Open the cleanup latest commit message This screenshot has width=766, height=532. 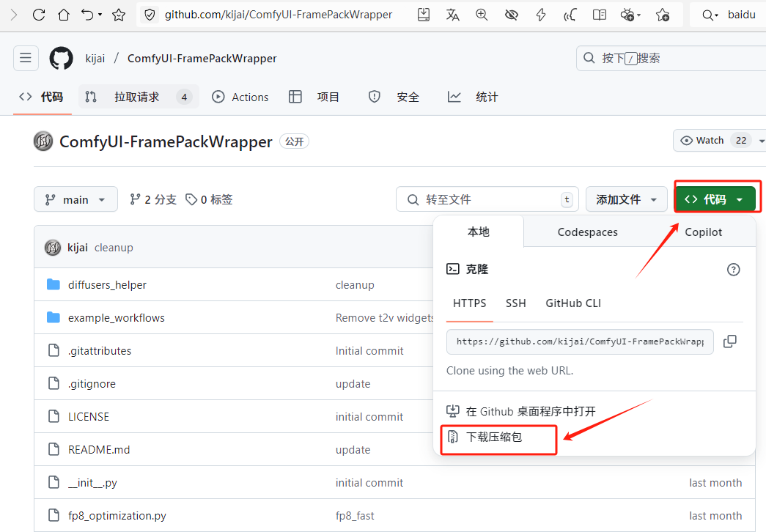(x=114, y=248)
